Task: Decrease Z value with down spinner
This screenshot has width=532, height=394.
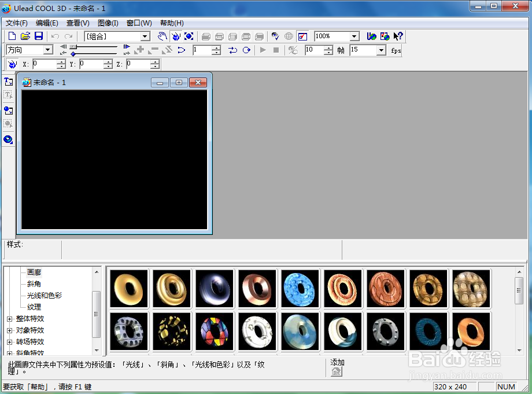Action: point(155,66)
